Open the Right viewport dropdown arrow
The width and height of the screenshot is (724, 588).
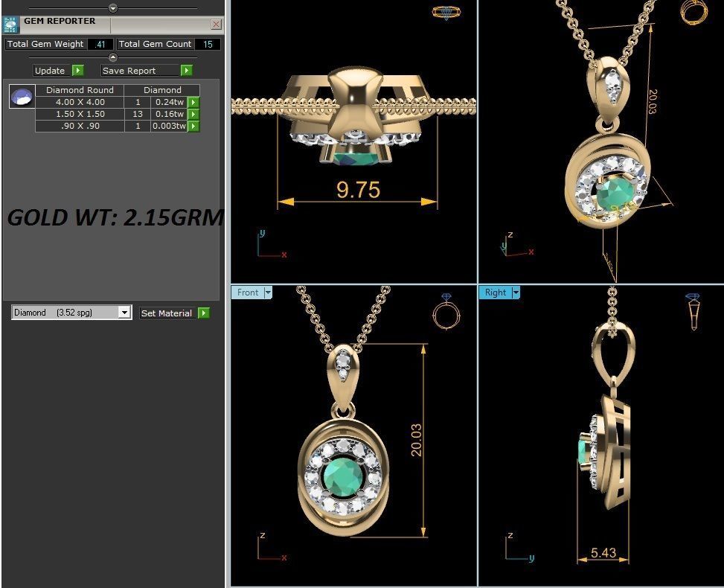(516, 293)
